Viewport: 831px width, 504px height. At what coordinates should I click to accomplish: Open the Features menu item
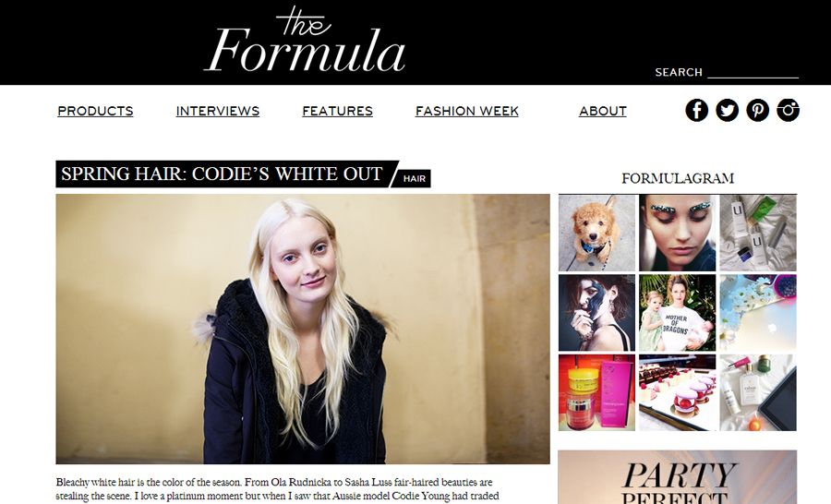338,112
